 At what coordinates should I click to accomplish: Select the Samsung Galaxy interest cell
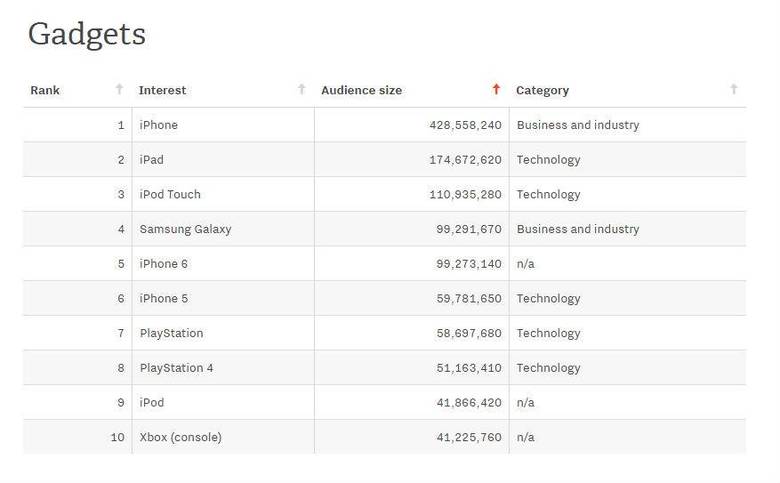click(x=185, y=229)
